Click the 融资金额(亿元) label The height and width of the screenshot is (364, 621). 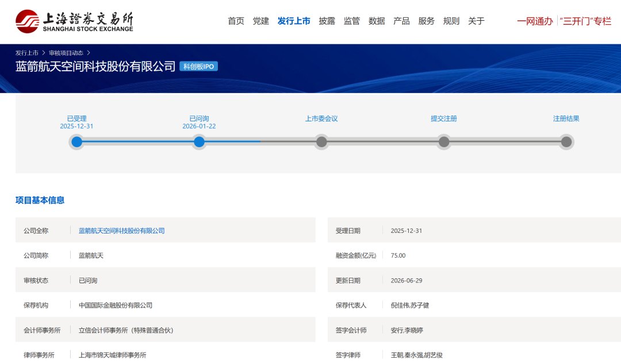pos(356,255)
